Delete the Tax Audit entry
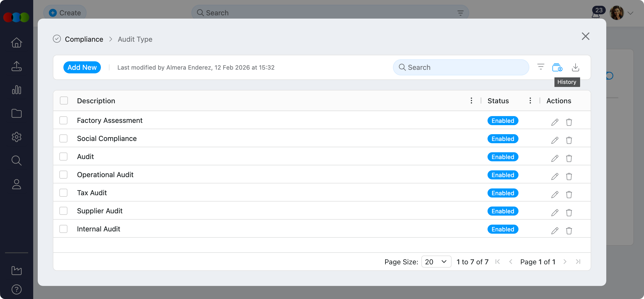The width and height of the screenshot is (644, 299). 569,194
